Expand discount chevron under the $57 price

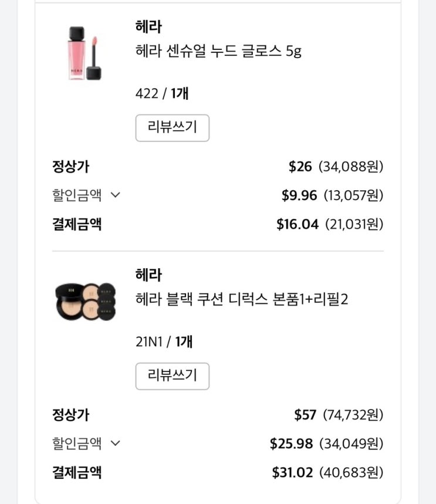point(116,444)
